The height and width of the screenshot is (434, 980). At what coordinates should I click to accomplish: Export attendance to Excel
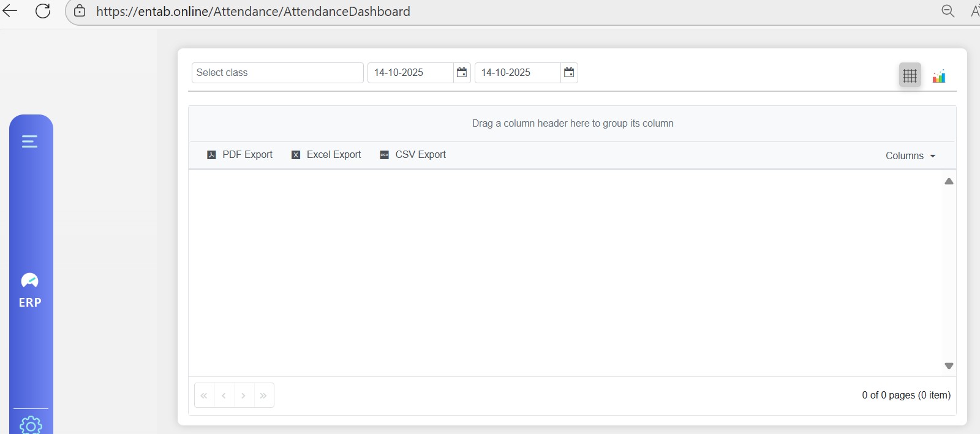click(x=326, y=155)
